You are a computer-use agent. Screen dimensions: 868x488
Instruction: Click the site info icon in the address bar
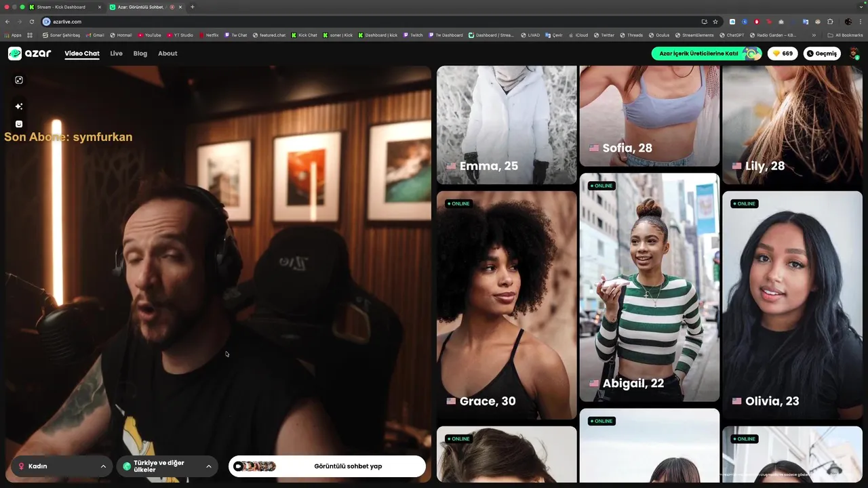47,22
